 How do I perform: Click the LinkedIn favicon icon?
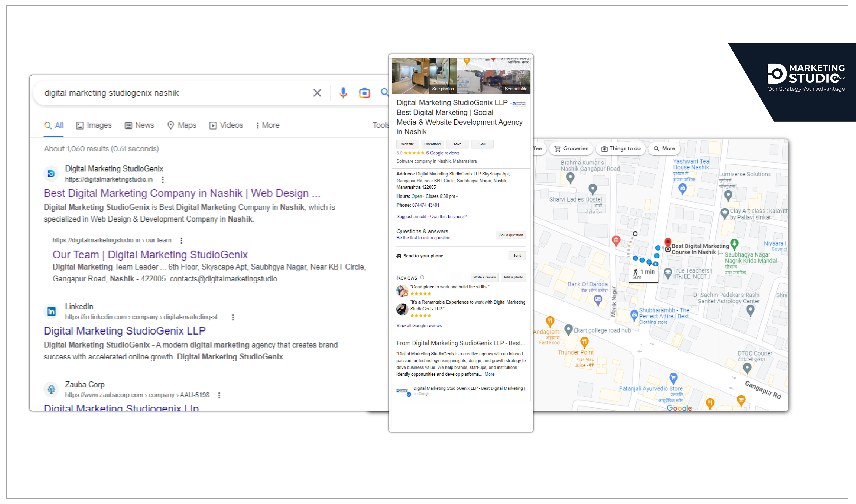(51, 311)
